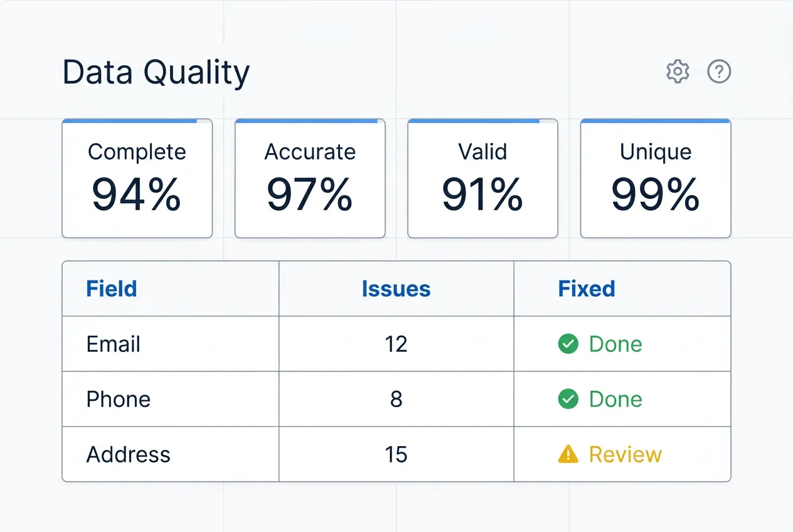This screenshot has width=793, height=532.
Task: Sort by the Fixed column header
Action: click(587, 289)
